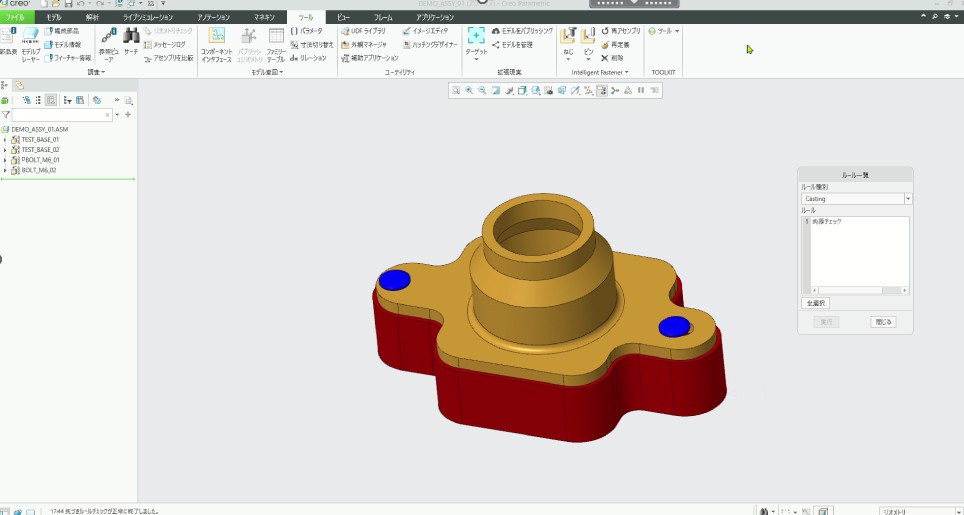Screen dimensions: 964x515
Task: Open the Casting rule type dropdown
Action: coord(907,199)
